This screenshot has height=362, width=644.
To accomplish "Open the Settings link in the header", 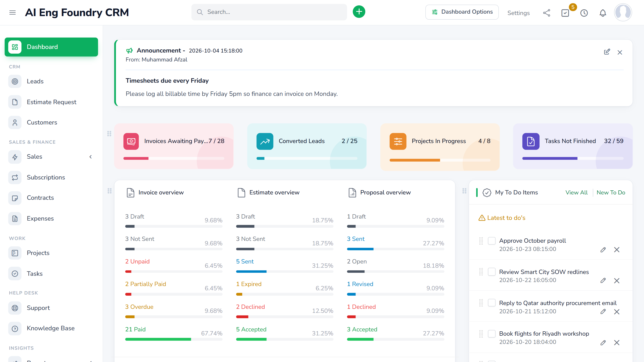I will click(x=519, y=13).
